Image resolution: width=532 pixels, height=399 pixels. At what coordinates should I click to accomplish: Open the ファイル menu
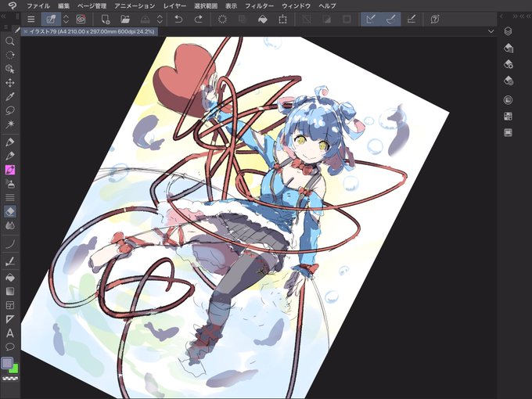[x=38, y=5]
